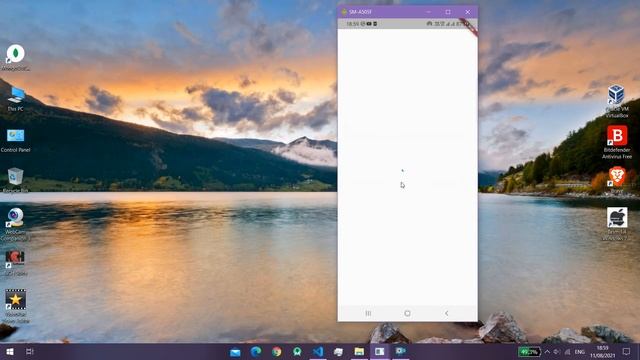The image size is (640, 360).
Task: Tap the Android back button
Action: click(447, 313)
